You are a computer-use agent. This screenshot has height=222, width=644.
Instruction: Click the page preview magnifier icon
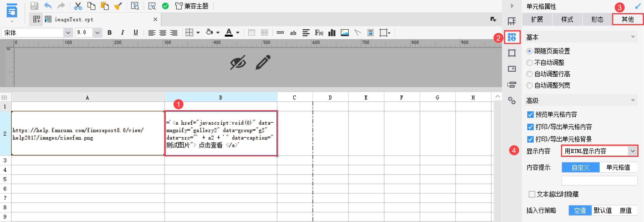152,6
